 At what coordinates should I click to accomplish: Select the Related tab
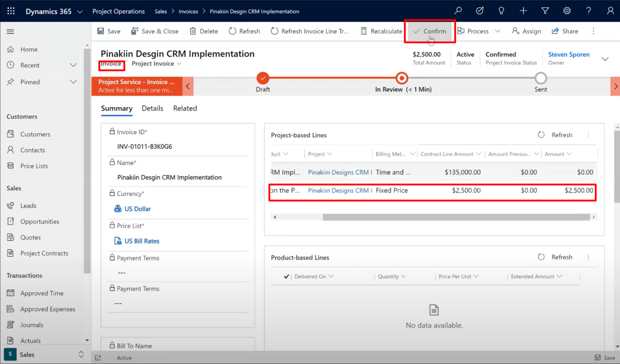point(185,108)
